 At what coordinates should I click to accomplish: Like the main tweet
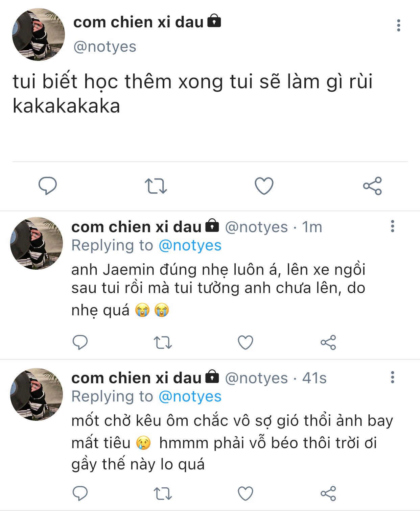point(264,186)
